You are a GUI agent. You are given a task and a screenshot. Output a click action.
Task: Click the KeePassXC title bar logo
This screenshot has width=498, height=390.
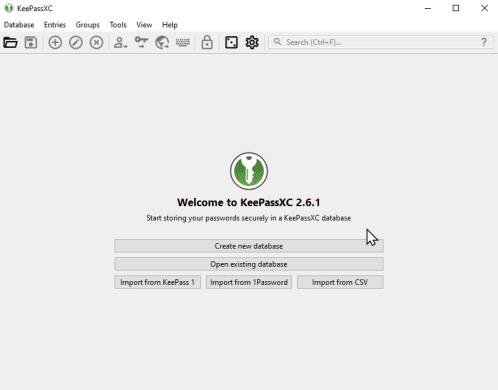click(x=9, y=8)
